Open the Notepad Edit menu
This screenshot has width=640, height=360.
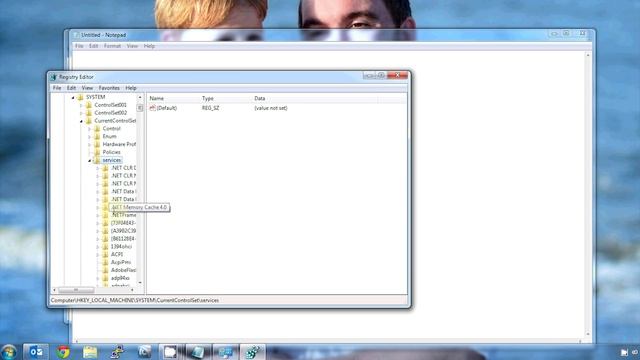pyautogui.click(x=93, y=46)
